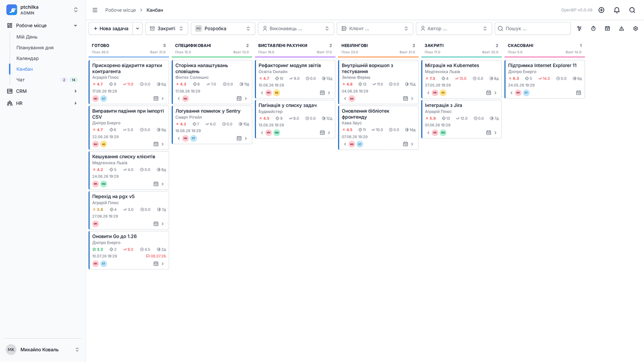644x362 pixels.
Task: Open kanban settings gear icon
Action: tap(636, 29)
